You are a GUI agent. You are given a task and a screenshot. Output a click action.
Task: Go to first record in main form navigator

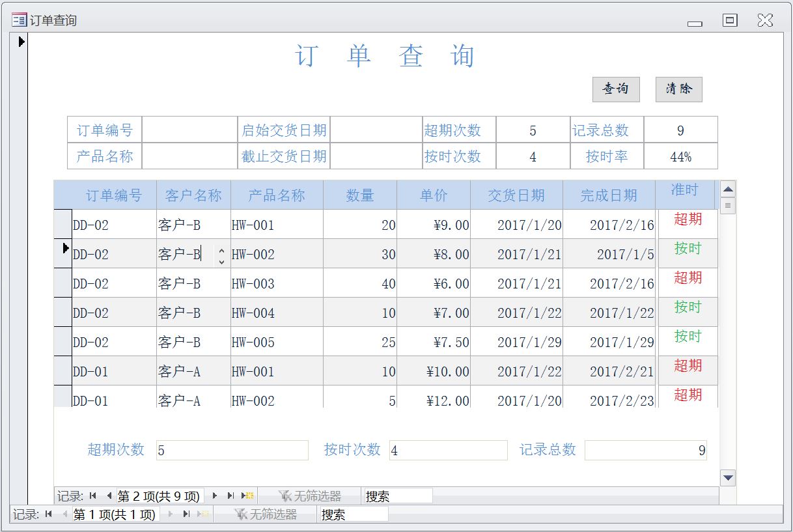[x=49, y=514]
